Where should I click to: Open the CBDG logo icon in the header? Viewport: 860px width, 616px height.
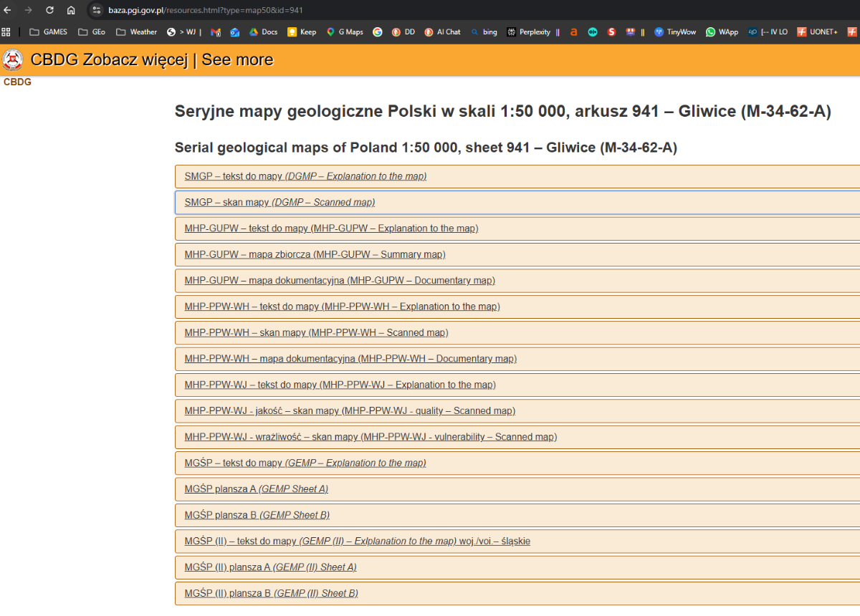[12, 60]
